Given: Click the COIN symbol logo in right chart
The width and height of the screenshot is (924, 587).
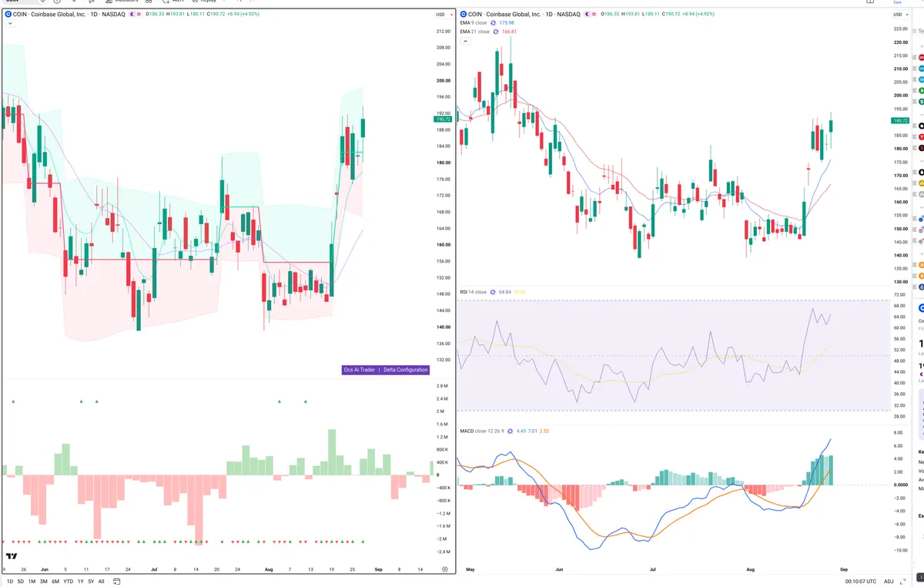Looking at the screenshot, I should (x=463, y=14).
